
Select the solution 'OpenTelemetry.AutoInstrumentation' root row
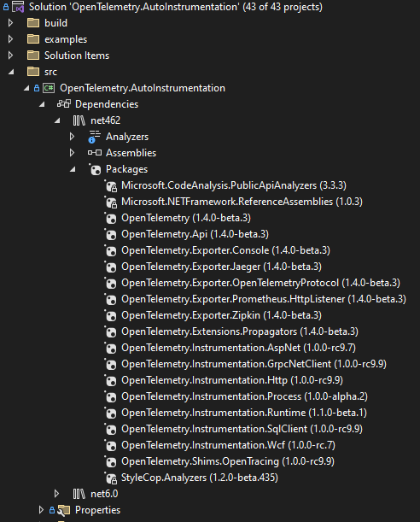click(176, 7)
